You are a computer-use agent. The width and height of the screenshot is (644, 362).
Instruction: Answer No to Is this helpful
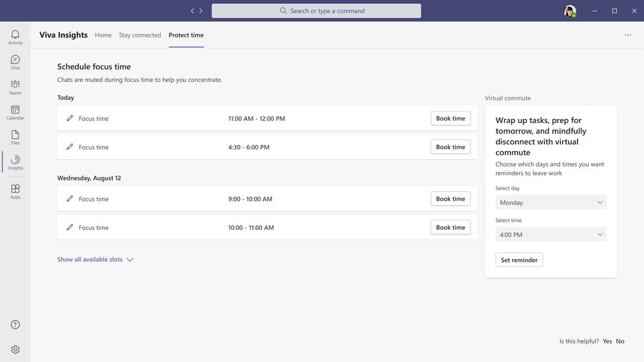click(x=620, y=341)
